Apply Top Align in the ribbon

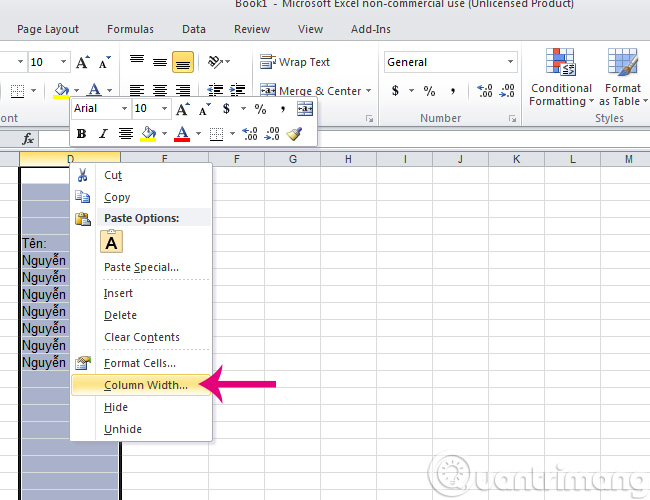click(x=137, y=62)
